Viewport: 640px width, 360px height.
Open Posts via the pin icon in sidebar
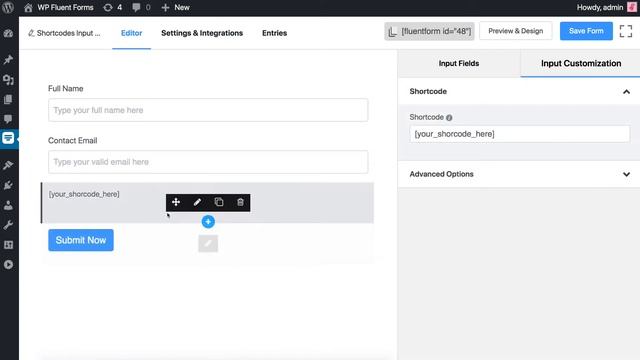click(8, 60)
